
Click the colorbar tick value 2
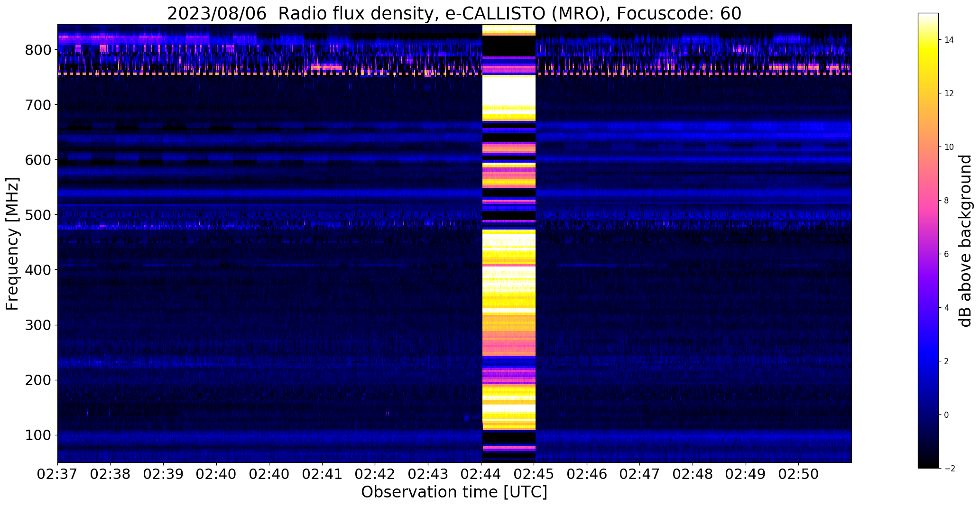point(947,361)
